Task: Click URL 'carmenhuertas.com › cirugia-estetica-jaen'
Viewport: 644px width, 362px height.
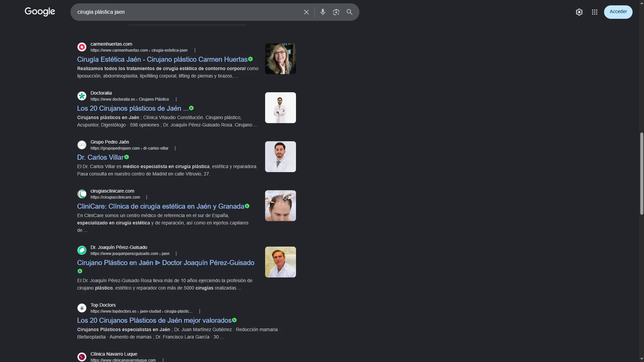Action: (x=139, y=50)
